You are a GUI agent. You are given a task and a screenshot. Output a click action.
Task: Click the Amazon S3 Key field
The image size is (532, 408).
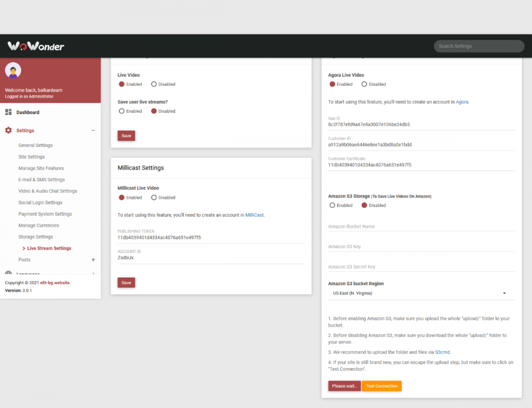click(x=421, y=247)
